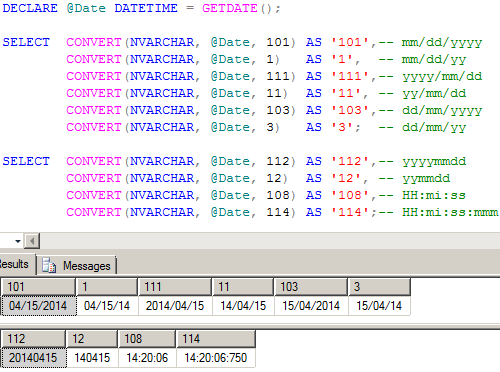
Task: Select cell 04/15/14
Action: pos(107,306)
